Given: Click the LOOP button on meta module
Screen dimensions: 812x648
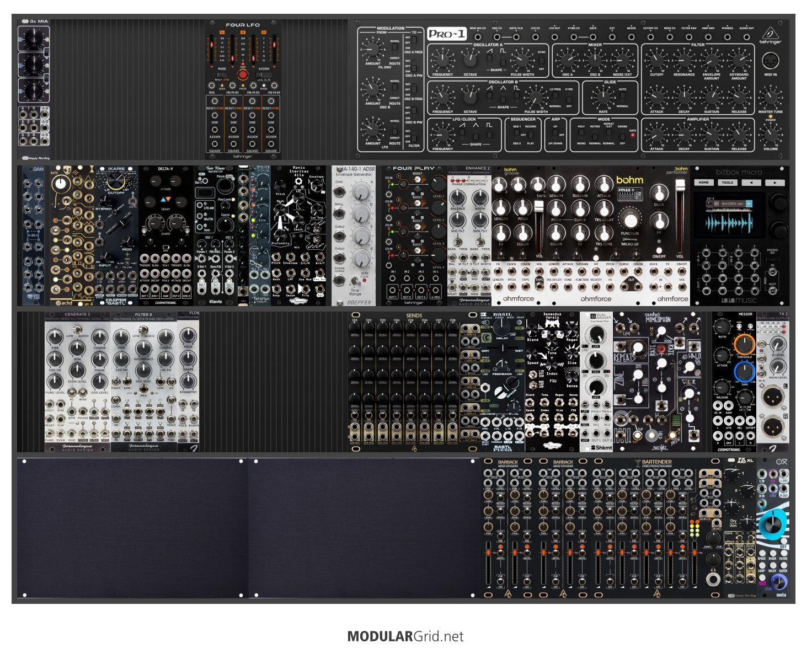Looking at the screenshot, I should point(762,566).
